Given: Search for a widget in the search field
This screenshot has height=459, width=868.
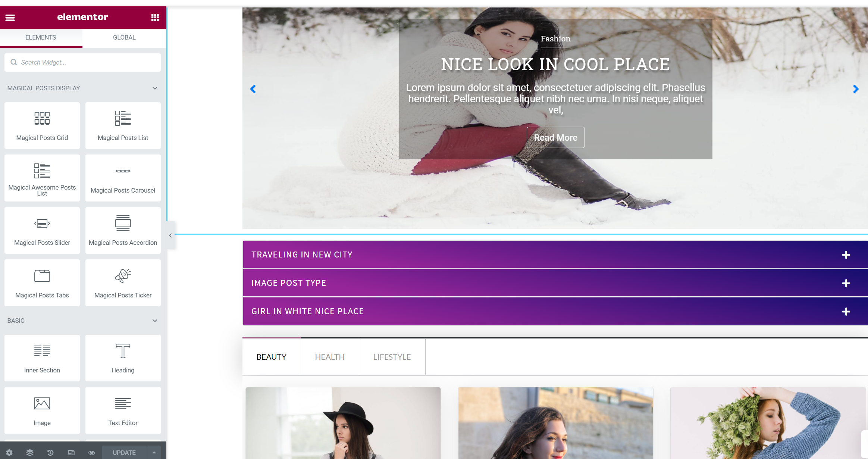Looking at the screenshot, I should pos(82,62).
